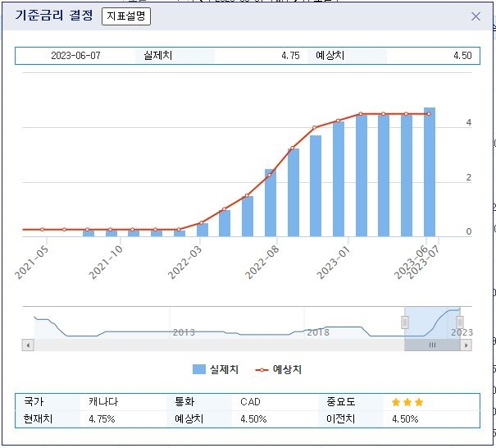
Task: Click the 2018 label in navigator
Action: coord(318,332)
